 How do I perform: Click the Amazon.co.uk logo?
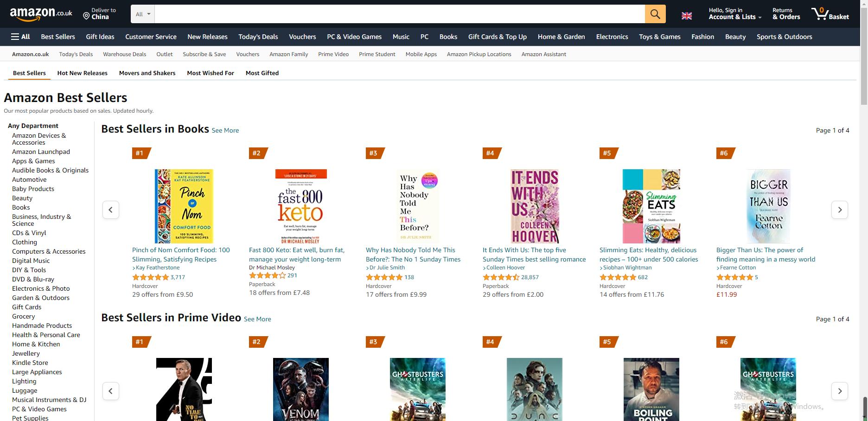coord(41,14)
